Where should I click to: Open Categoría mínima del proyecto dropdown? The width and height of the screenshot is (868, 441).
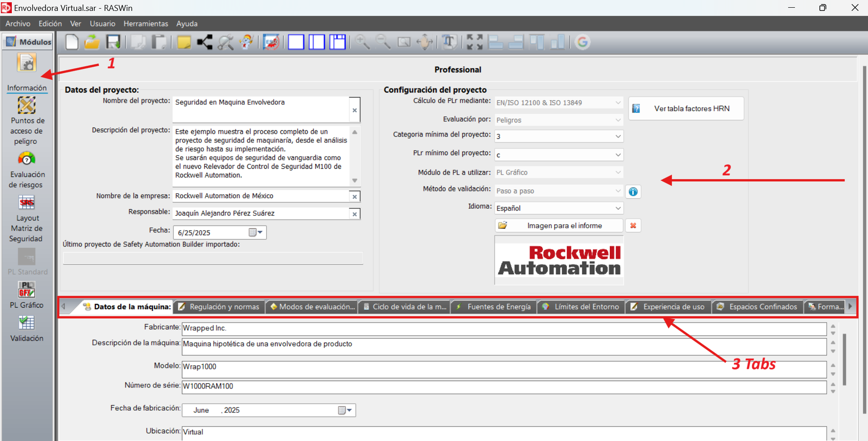coord(618,136)
